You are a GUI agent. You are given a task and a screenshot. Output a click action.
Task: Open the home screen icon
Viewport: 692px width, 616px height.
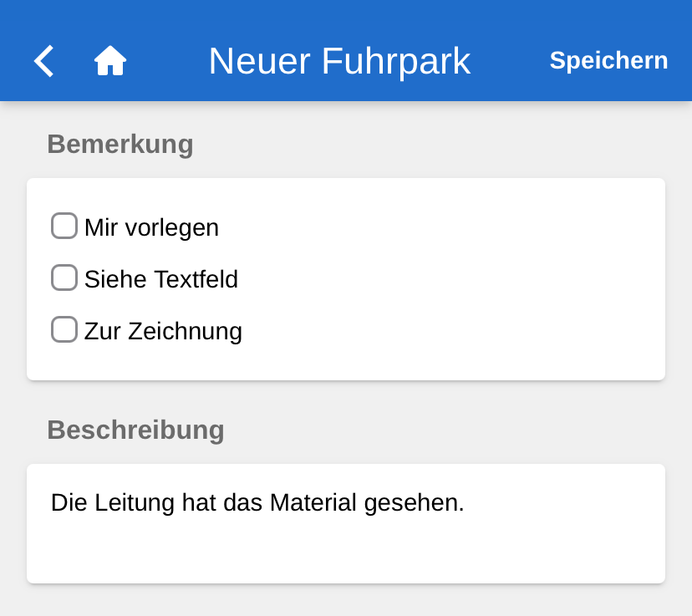coord(110,61)
